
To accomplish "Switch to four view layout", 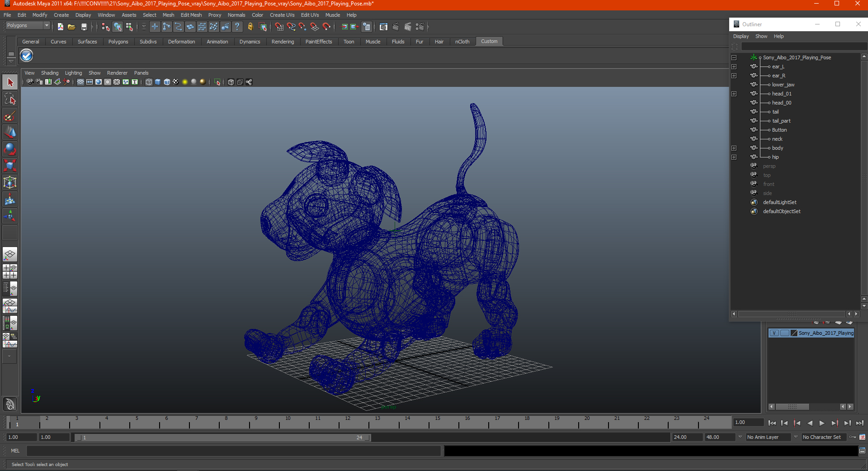I will [x=10, y=271].
